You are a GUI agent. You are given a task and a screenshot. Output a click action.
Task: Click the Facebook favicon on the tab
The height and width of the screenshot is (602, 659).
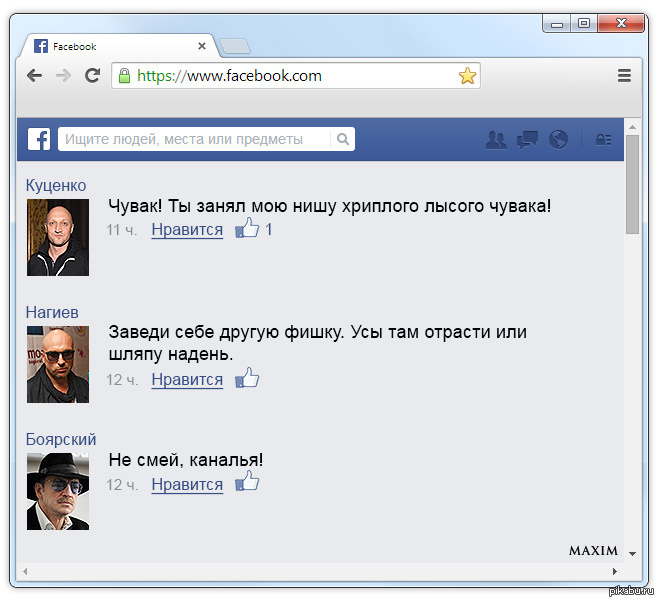[40, 46]
